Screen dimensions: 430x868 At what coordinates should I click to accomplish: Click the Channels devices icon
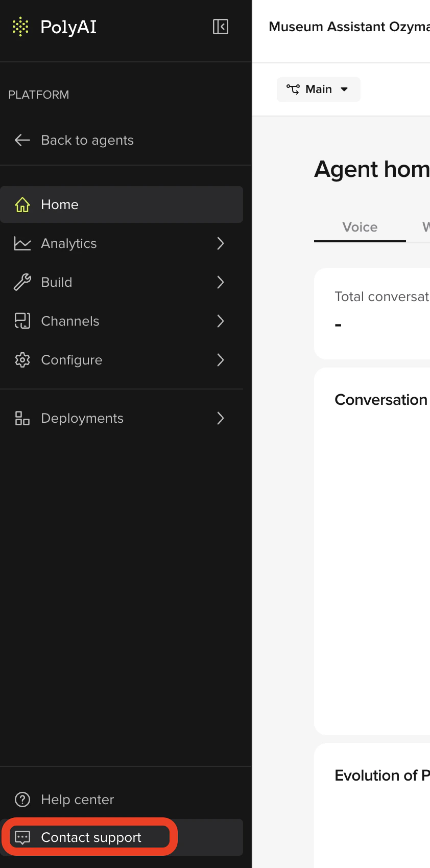[22, 321]
